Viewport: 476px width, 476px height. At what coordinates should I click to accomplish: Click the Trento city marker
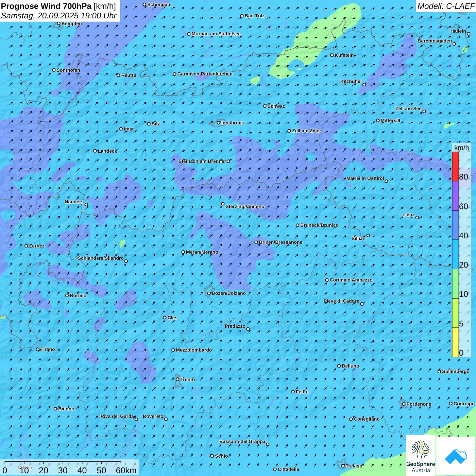tap(177, 379)
